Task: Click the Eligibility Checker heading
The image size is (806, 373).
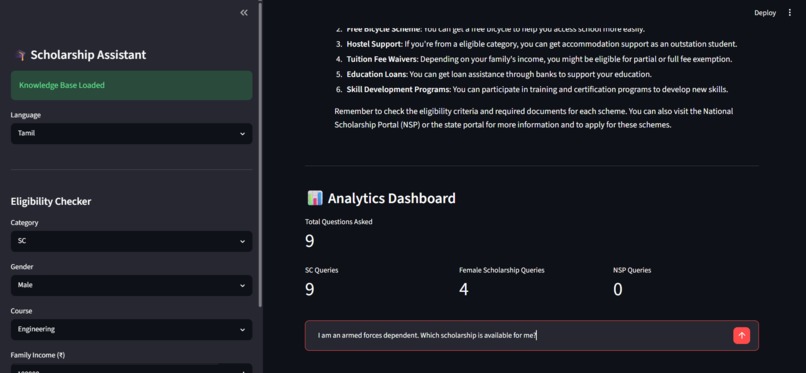Action: click(51, 201)
